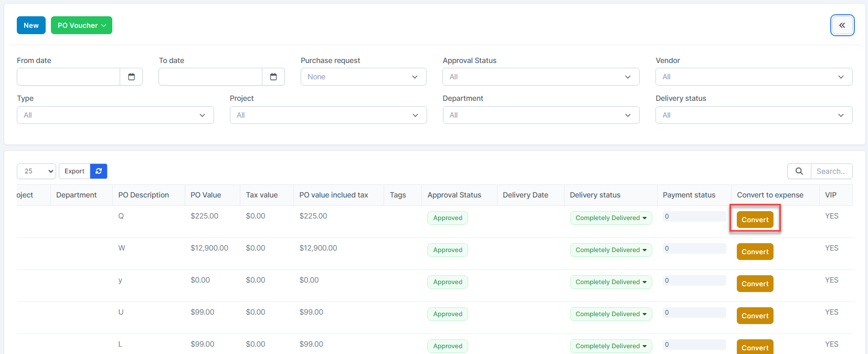The image size is (868, 354).
Task: Open the From date calendar picker
Action: coord(131,77)
